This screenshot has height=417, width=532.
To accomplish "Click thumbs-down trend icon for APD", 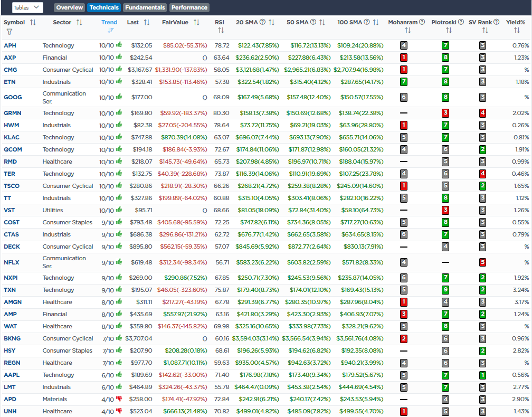I will [x=119, y=399].
